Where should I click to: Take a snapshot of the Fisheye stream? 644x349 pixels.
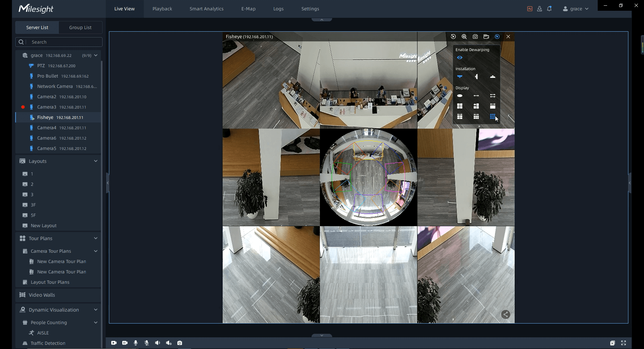coord(475,37)
